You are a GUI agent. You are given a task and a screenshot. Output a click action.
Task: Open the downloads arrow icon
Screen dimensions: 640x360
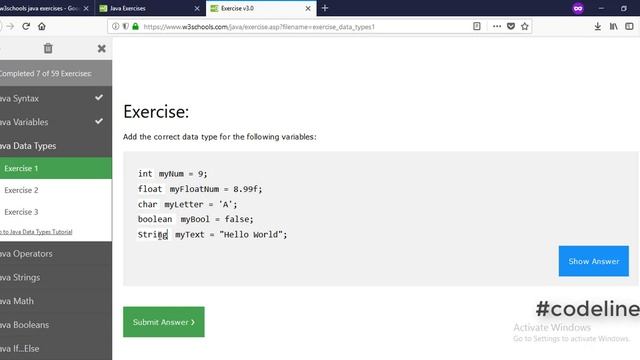tap(598, 27)
